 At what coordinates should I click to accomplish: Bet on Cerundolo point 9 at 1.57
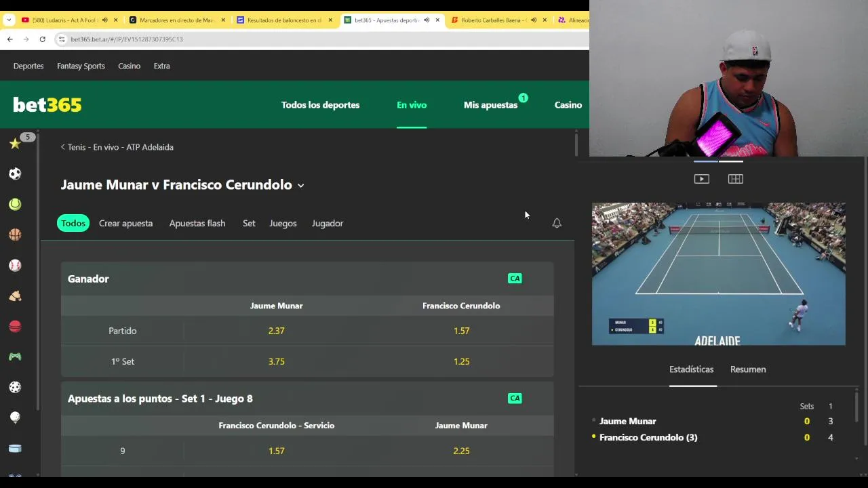[276, 451]
